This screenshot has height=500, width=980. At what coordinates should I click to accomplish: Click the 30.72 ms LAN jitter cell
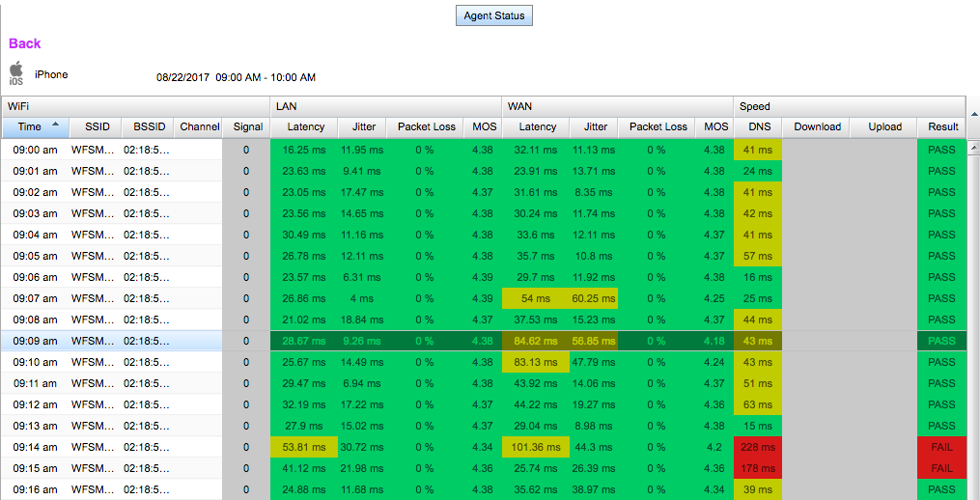tap(362, 448)
